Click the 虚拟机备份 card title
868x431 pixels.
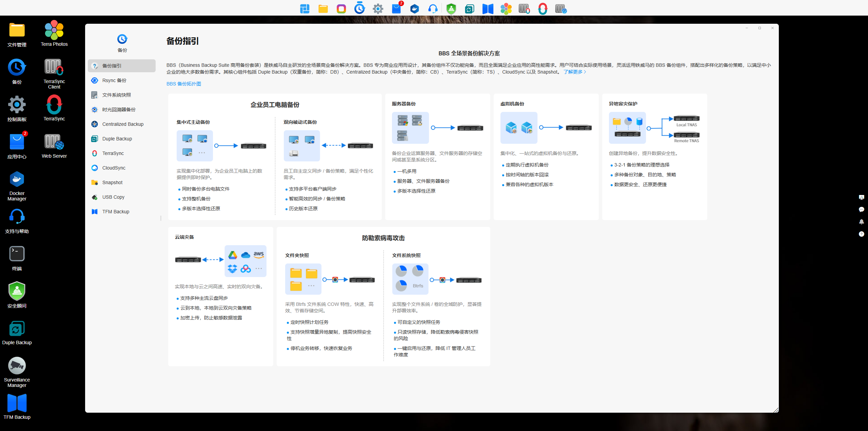[x=512, y=104]
